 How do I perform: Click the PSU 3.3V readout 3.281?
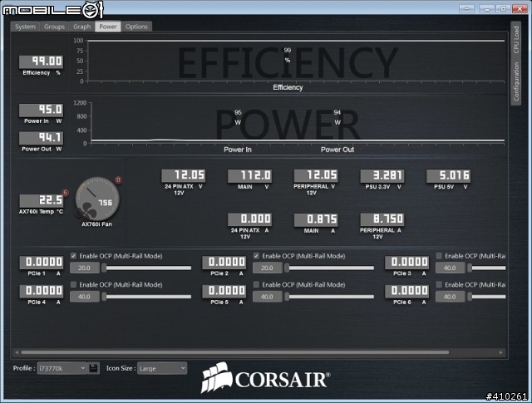point(382,175)
